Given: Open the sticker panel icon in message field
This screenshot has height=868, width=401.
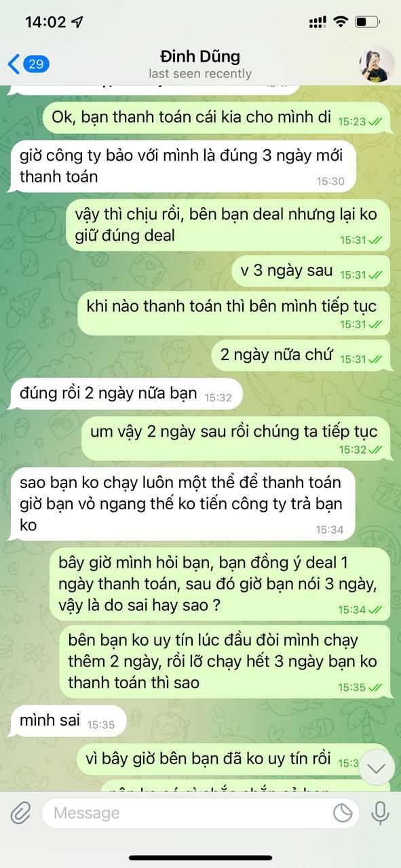Looking at the screenshot, I should click(x=344, y=813).
